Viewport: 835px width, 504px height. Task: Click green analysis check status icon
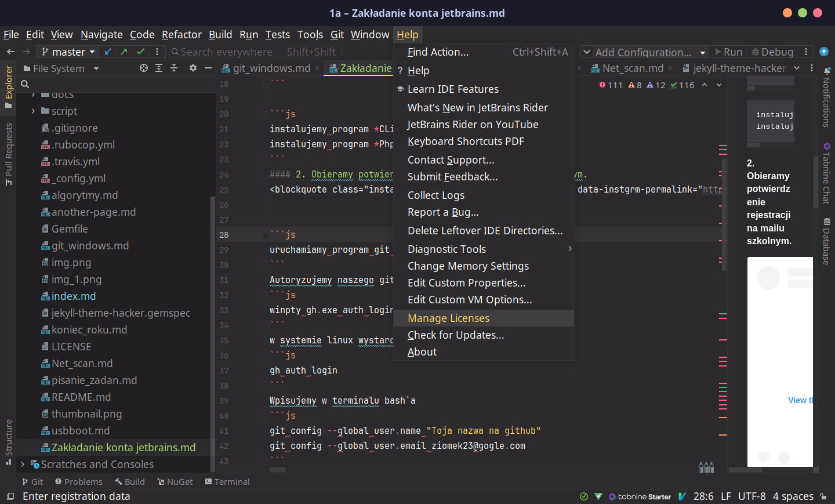pyautogui.click(x=584, y=496)
